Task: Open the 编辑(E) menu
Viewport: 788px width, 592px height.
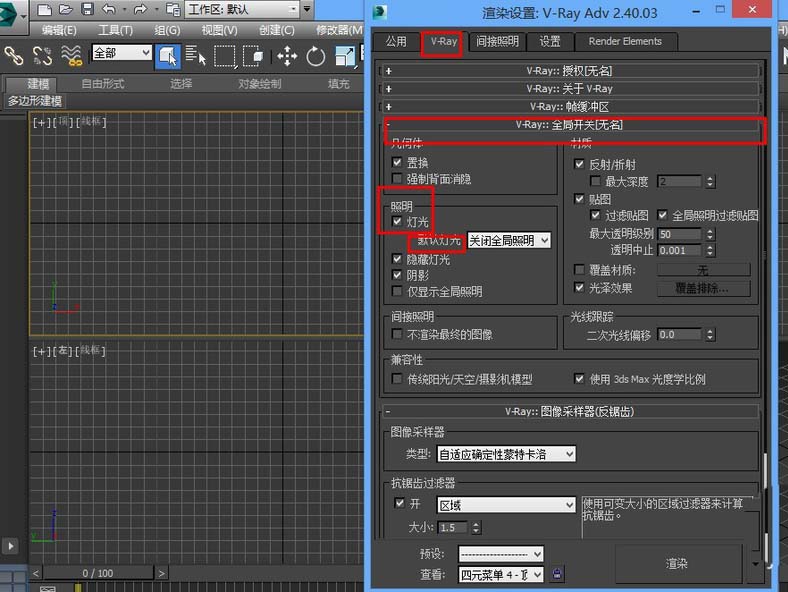Action: point(59,30)
